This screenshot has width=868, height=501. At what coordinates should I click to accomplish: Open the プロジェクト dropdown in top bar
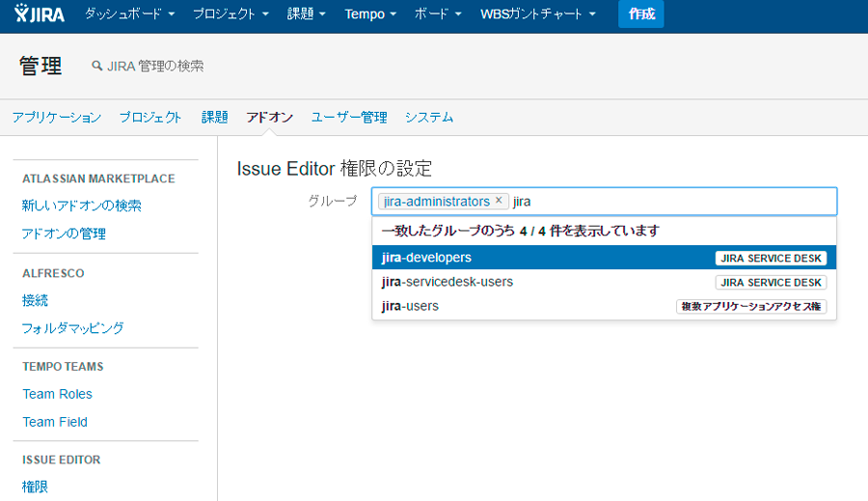tap(231, 14)
